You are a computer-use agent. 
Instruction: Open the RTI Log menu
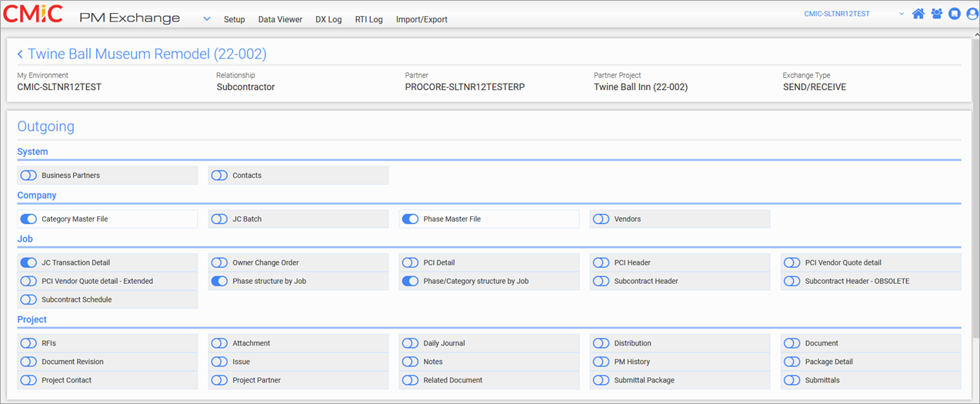pyautogui.click(x=368, y=19)
